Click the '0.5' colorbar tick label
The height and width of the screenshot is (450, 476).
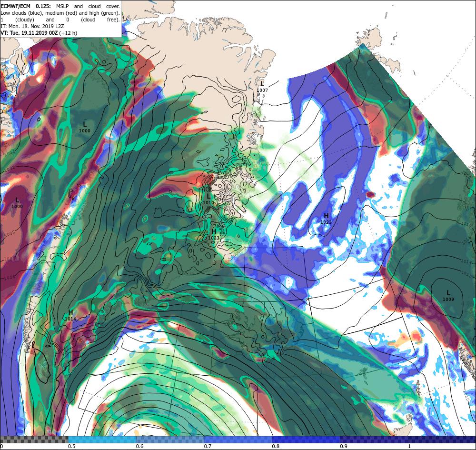coord(72,446)
